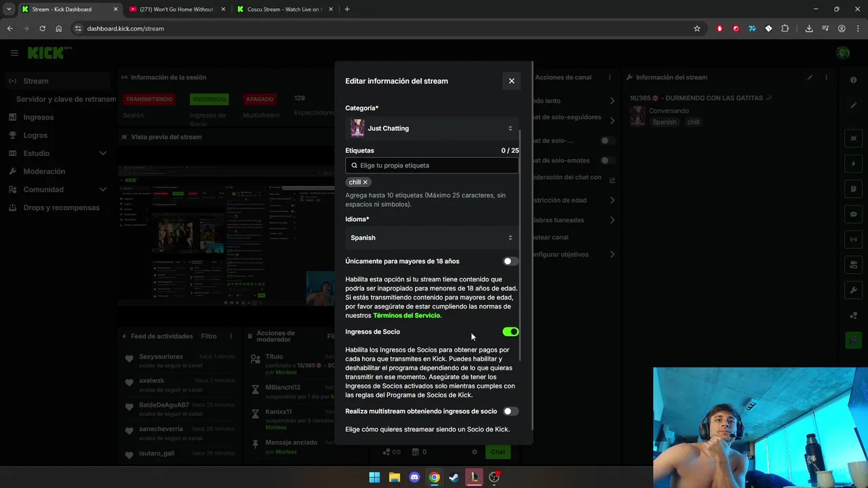
Task: Click the wrench icon in the right rail
Action: click(x=853, y=290)
